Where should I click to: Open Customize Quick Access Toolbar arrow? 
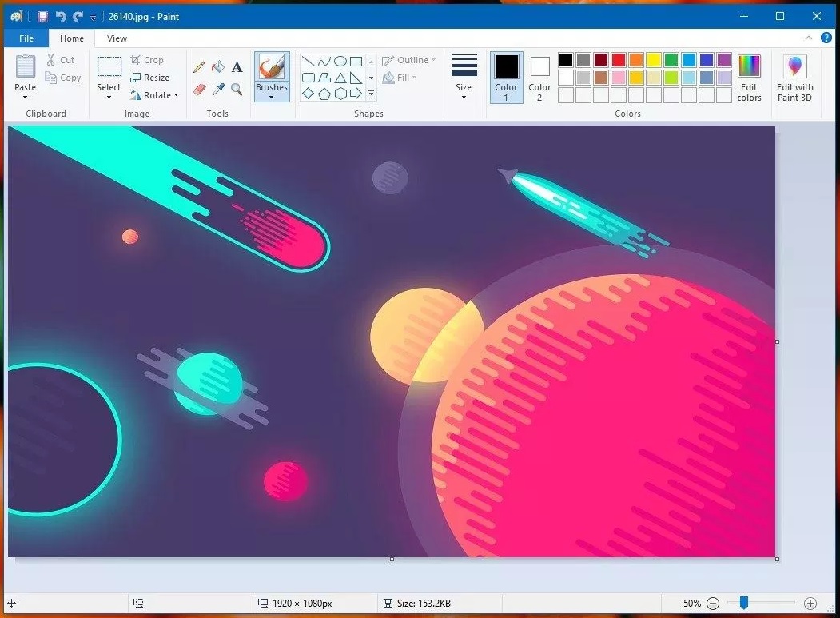pyautogui.click(x=93, y=17)
